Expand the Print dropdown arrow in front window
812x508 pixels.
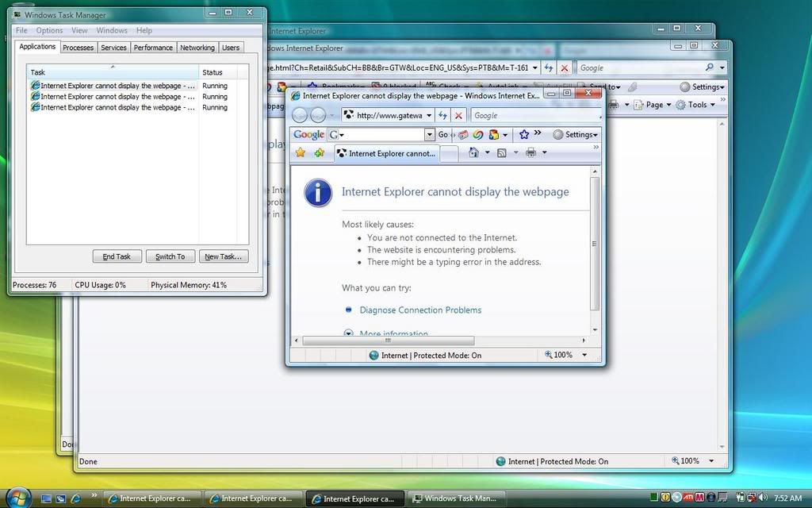click(x=544, y=152)
